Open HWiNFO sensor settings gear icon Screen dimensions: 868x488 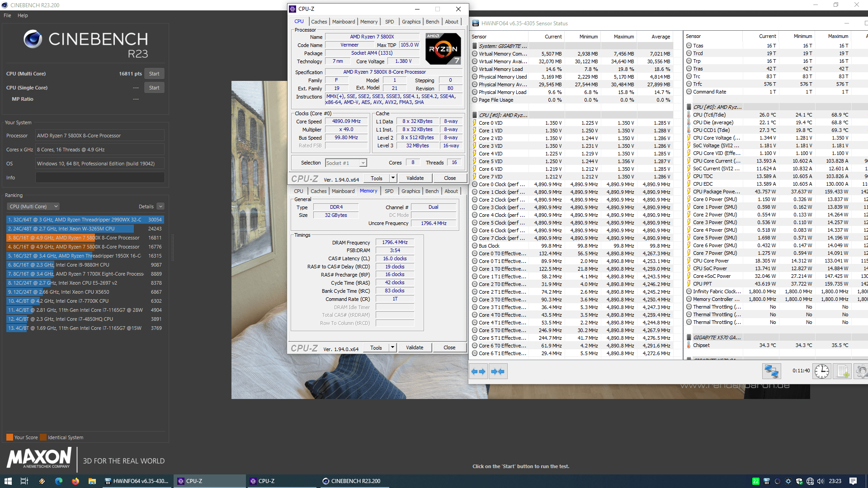pyautogui.click(x=861, y=371)
